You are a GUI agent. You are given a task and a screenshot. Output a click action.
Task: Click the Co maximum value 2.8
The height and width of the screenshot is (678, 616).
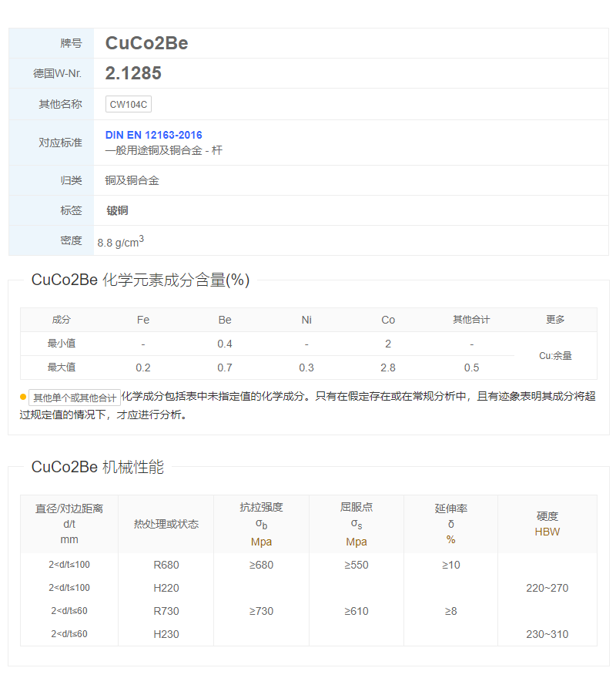coord(388,368)
